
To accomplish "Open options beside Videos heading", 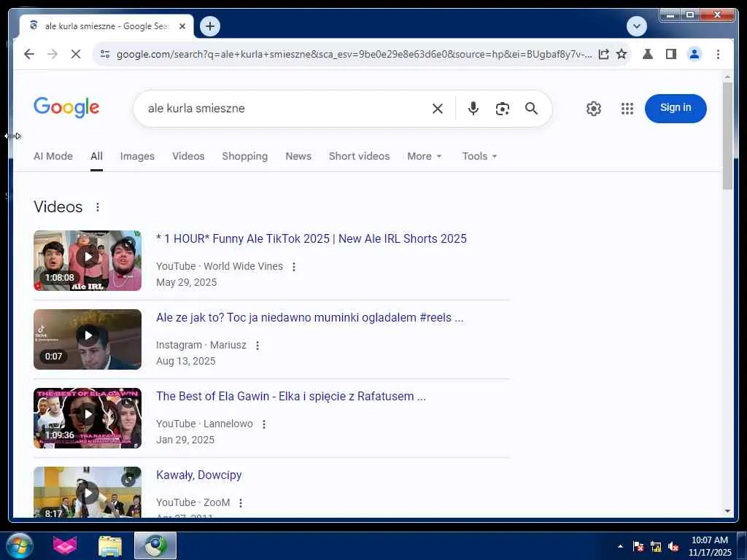I will (98, 207).
